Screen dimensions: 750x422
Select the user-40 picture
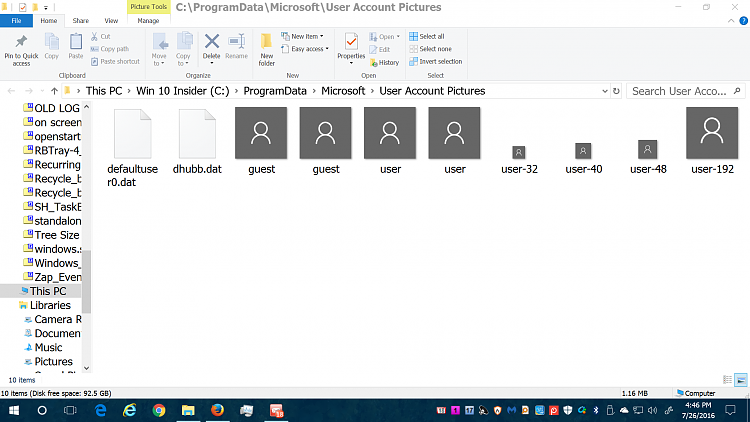click(583, 159)
